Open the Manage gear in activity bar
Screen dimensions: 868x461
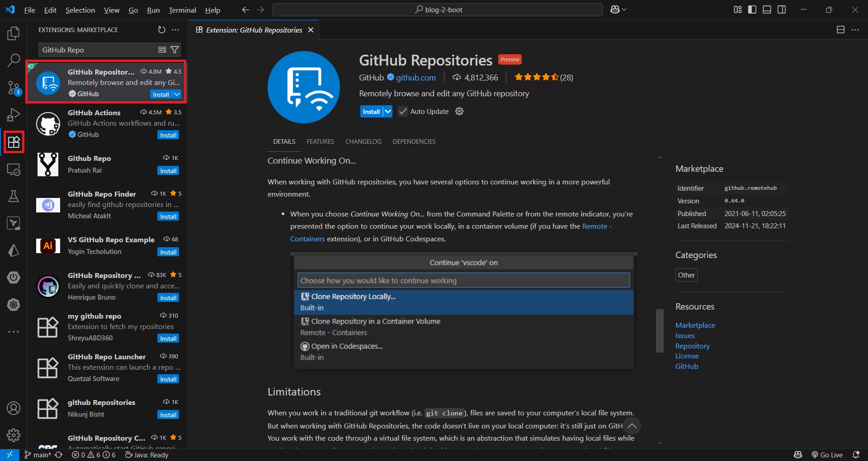(x=14, y=435)
